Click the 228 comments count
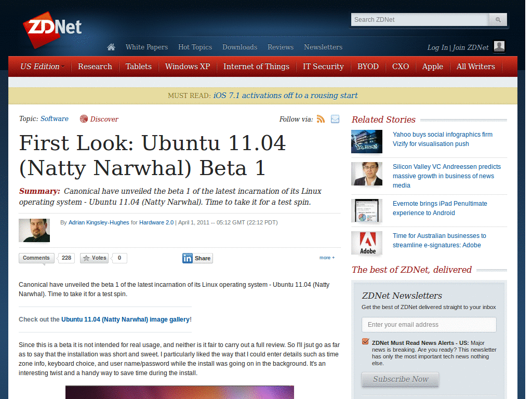The image size is (532, 399). pos(66,258)
